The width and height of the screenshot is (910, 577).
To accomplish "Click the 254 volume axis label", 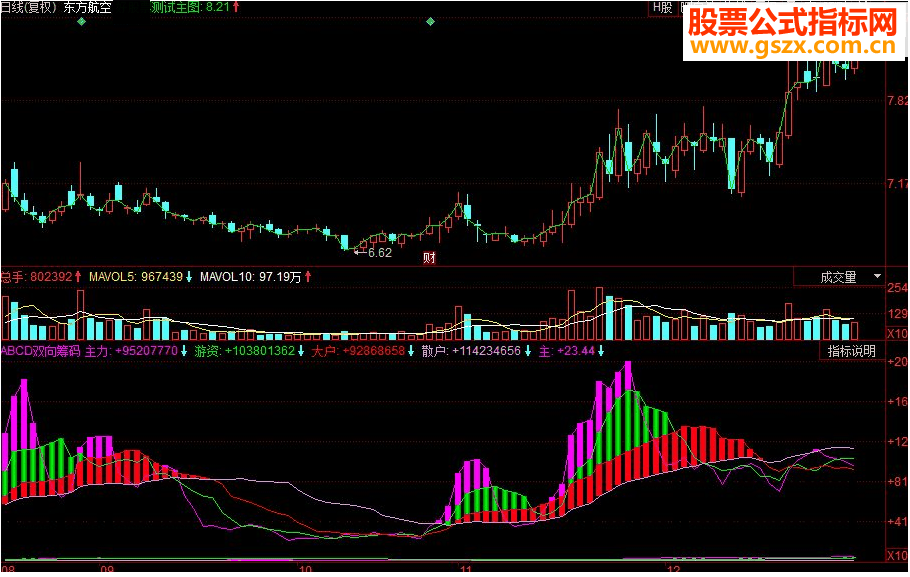I will (x=897, y=288).
